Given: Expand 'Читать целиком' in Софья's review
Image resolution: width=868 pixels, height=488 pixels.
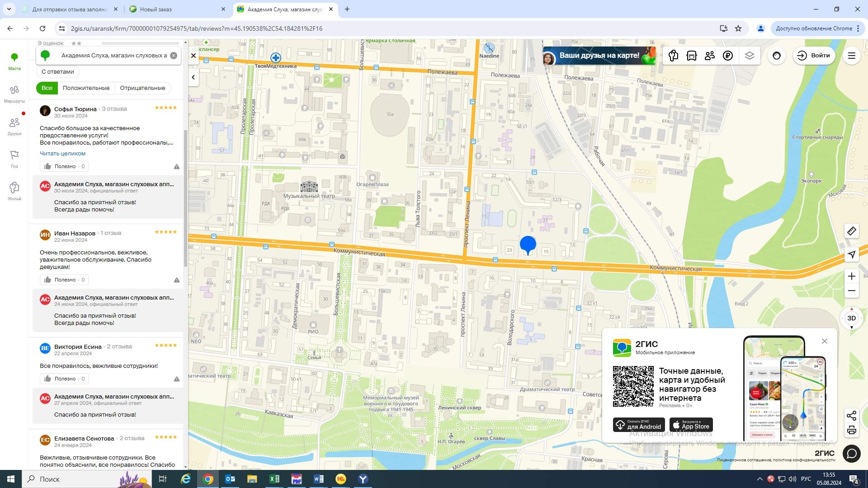Looking at the screenshot, I should (62, 154).
